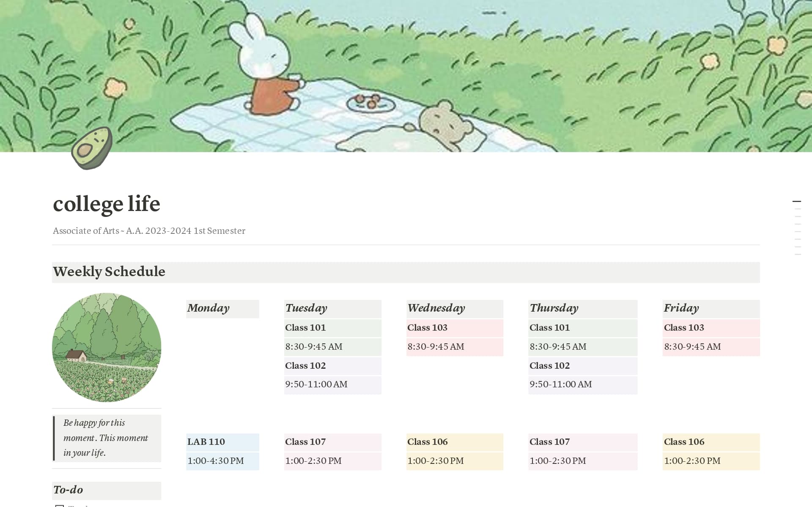Click the 'Associate of Arts' subtitle text
The height and width of the screenshot is (507, 812).
click(149, 231)
